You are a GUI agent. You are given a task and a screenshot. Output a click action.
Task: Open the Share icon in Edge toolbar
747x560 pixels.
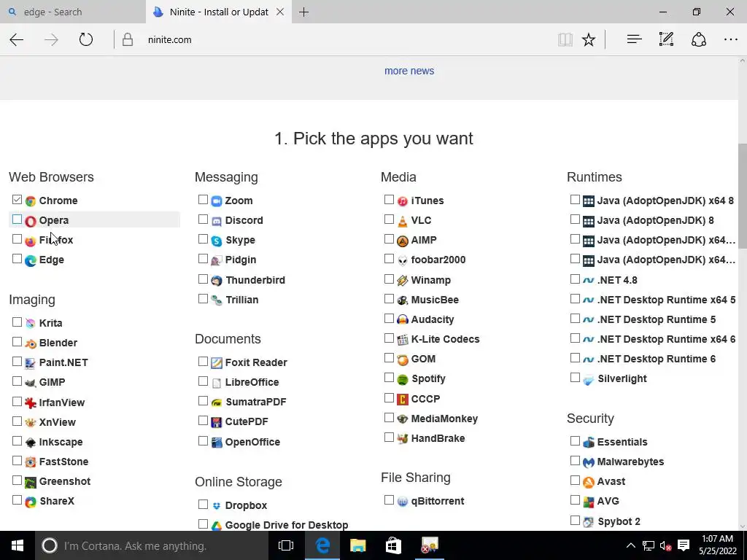(698, 39)
